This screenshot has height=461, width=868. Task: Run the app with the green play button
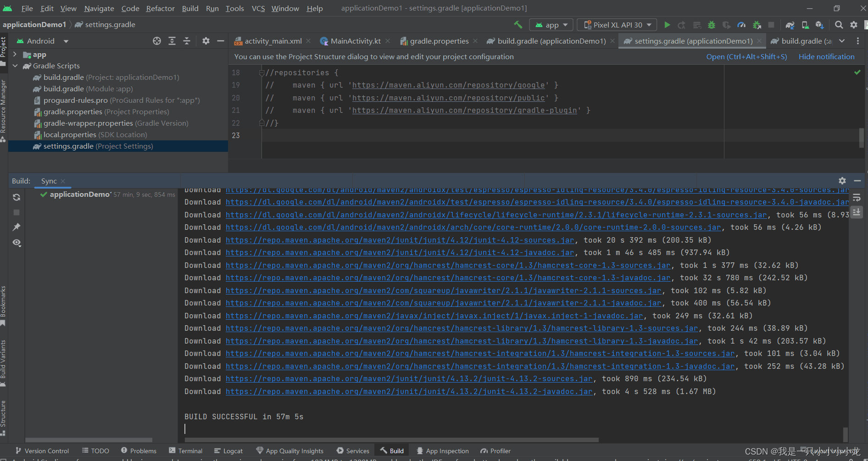point(667,25)
